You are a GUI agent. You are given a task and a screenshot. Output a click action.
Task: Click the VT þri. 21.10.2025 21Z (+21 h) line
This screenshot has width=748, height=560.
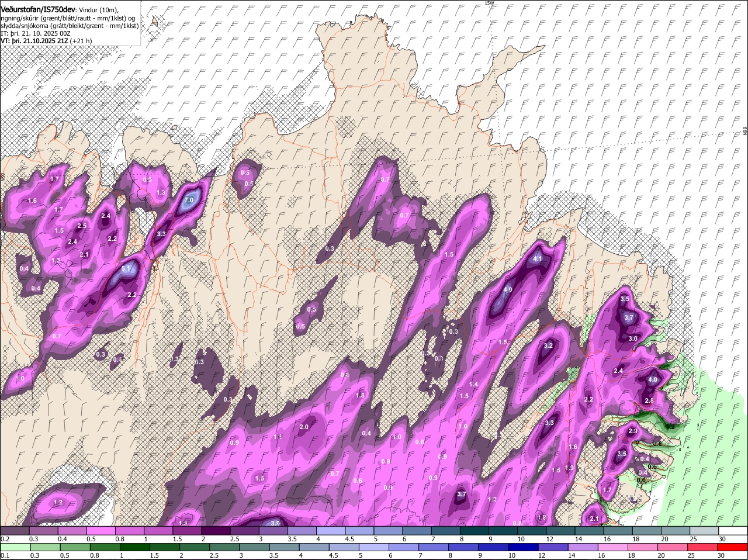pos(46,41)
